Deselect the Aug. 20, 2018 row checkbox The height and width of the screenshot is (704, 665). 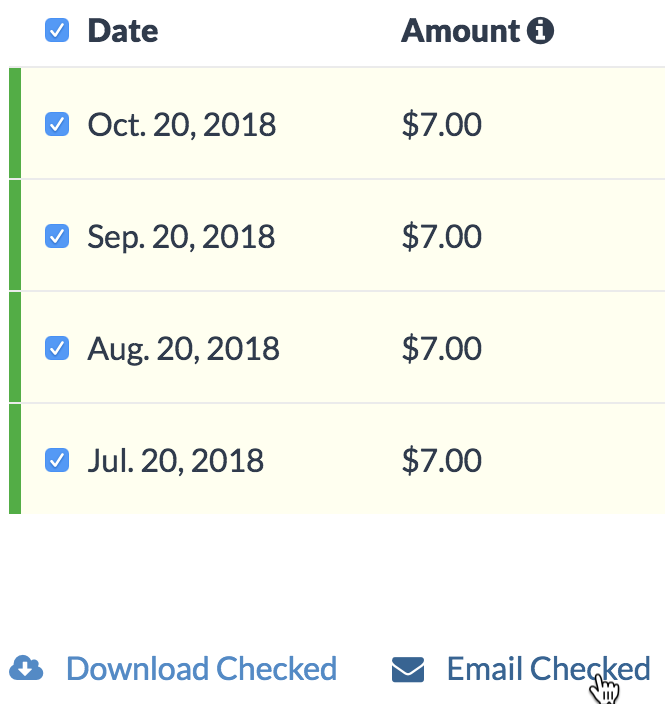58,348
